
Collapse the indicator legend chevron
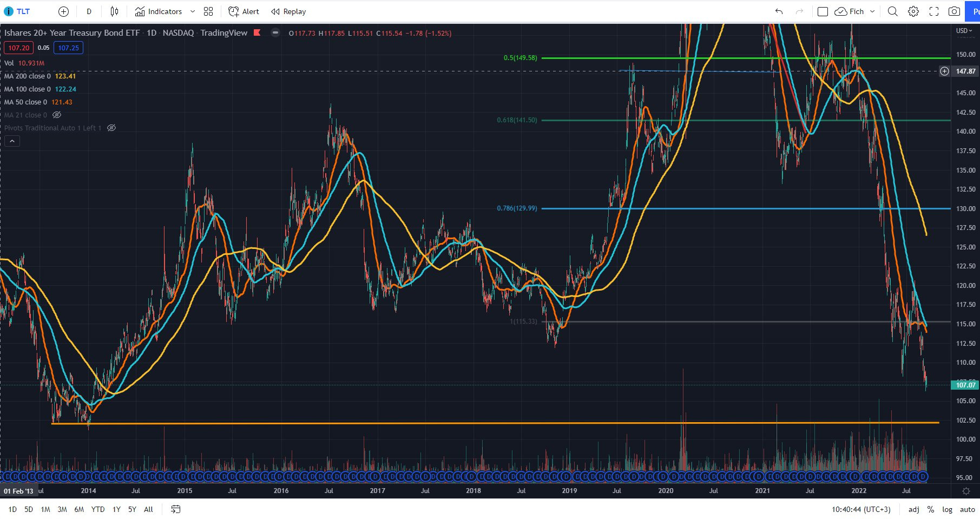(12, 141)
